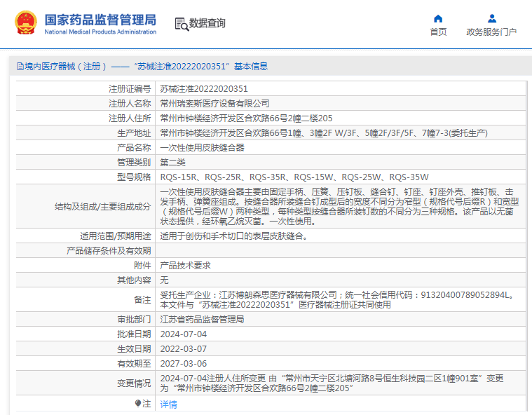The height and width of the screenshot is (415, 532).
Task: Open 政务服务门户 text link
Action: [x=491, y=32]
